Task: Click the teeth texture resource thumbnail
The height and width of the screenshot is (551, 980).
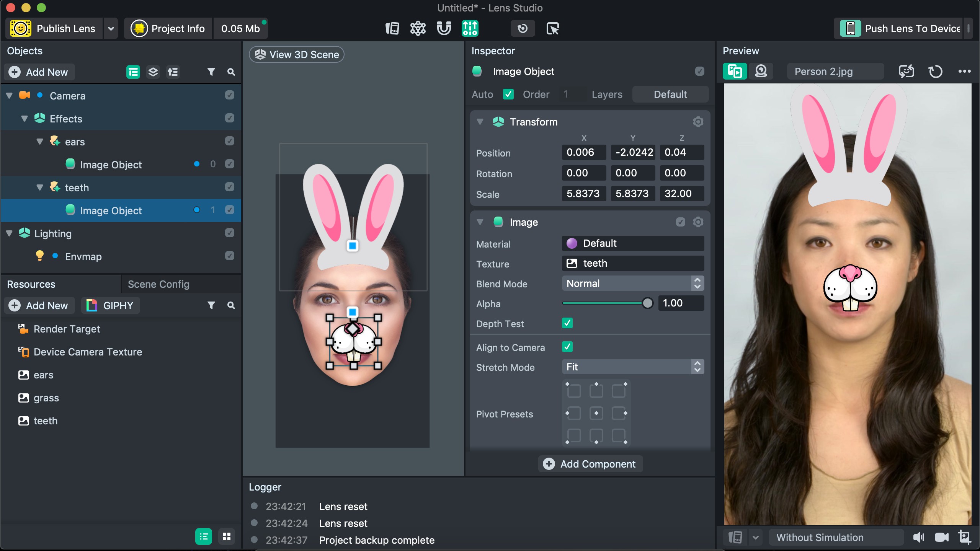Action: click(23, 420)
